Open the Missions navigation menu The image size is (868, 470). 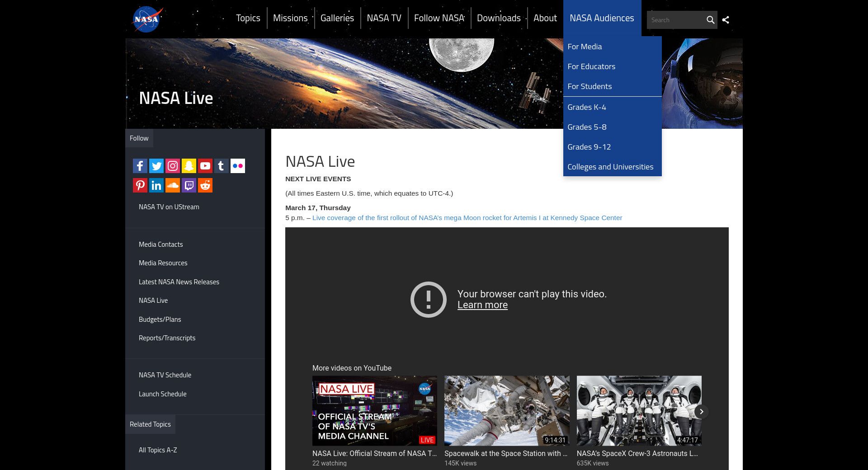(x=290, y=18)
